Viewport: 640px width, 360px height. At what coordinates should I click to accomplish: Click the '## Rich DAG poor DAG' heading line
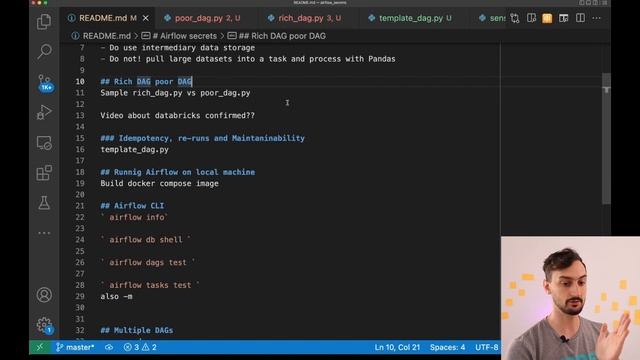(x=146, y=82)
